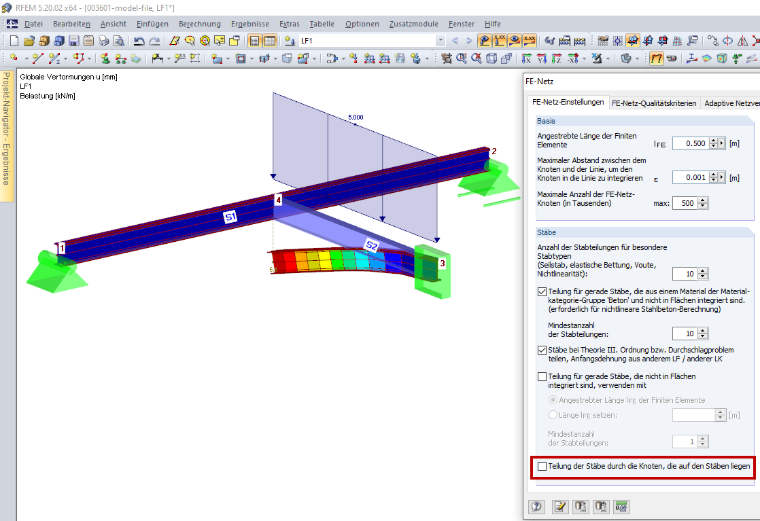
Task: Click the 0.001 epsilon input field
Action: pos(690,177)
